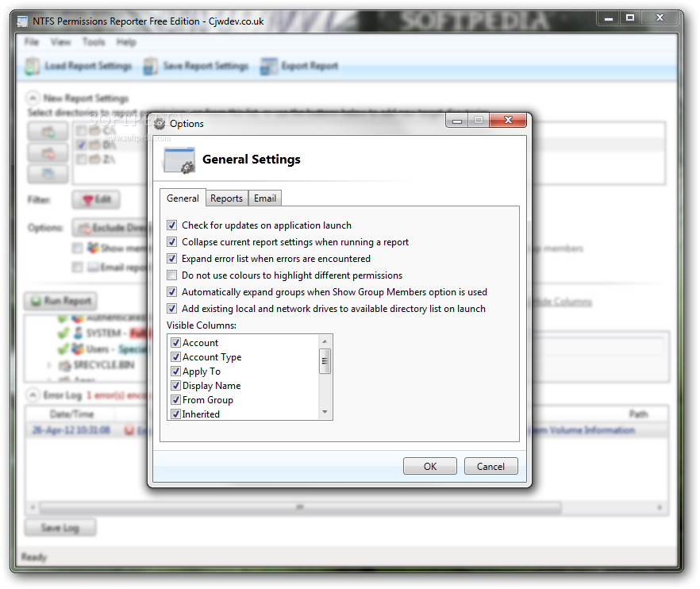Screen dimensions: 700x589
Task: Uncheck Apply To column checkbox
Action: coord(176,371)
